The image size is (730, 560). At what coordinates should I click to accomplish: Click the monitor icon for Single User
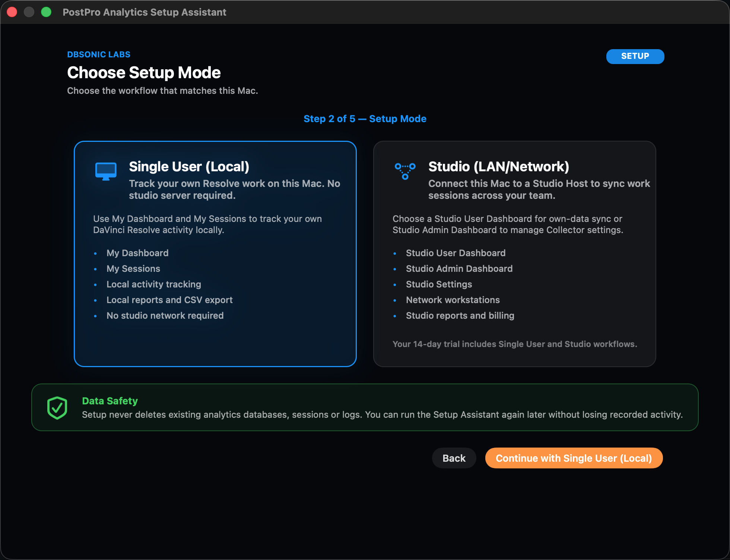(106, 171)
